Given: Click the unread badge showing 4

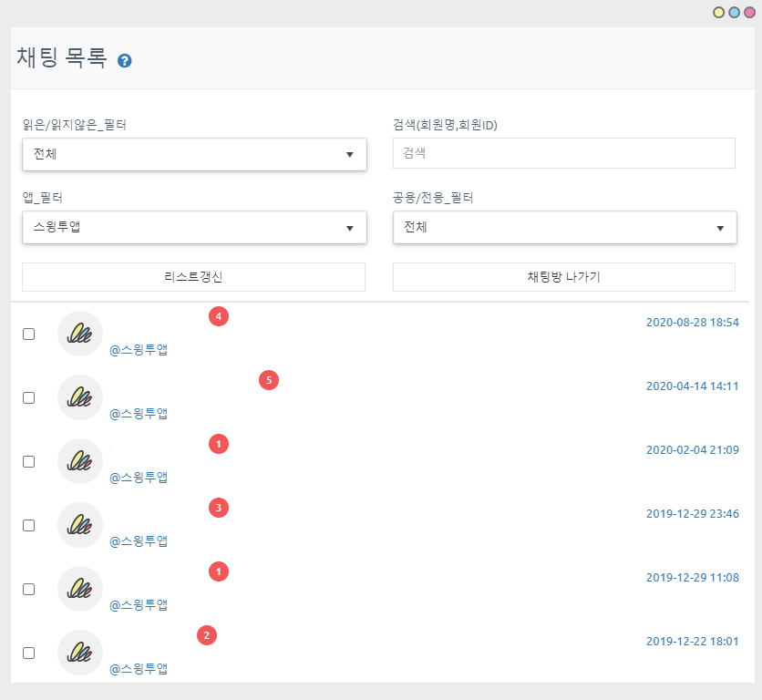Looking at the screenshot, I should pos(218,316).
